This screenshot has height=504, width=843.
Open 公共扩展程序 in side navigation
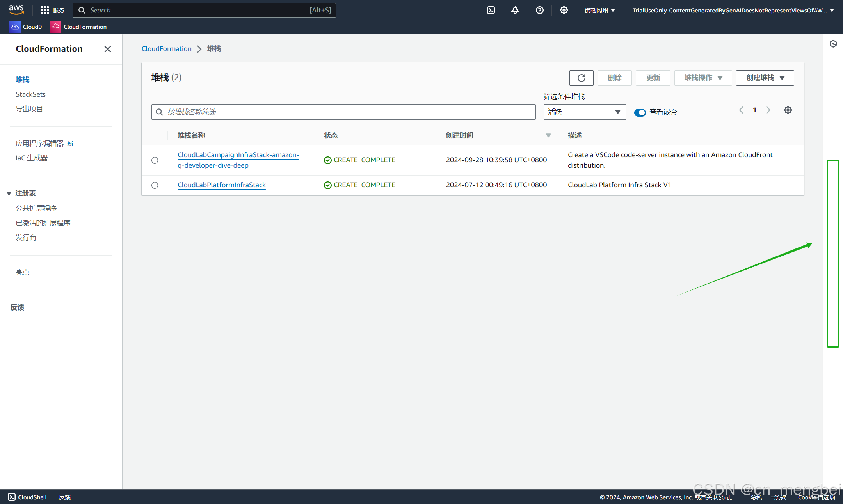[36, 208]
